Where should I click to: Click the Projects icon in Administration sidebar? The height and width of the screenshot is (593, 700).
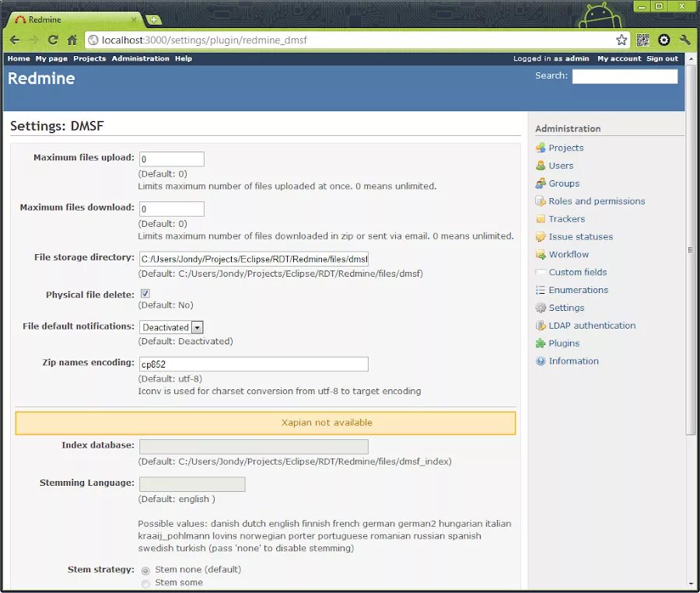[541, 148]
